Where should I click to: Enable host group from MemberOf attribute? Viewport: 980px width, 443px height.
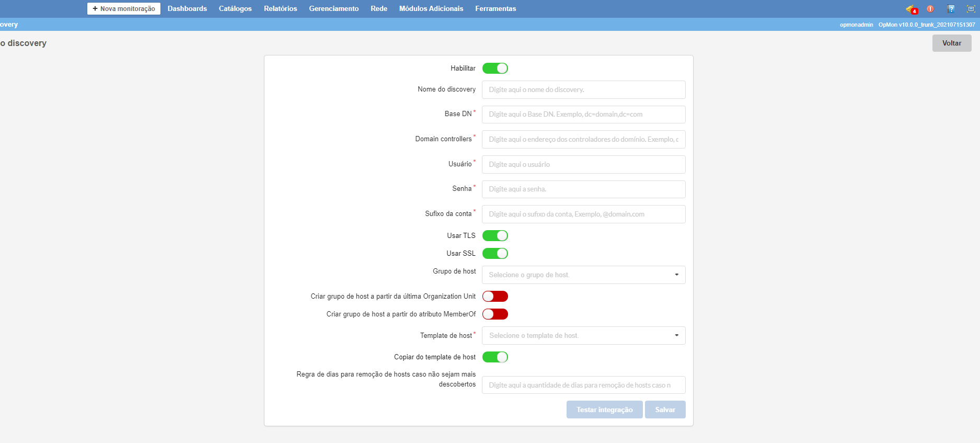pyautogui.click(x=495, y=314)
